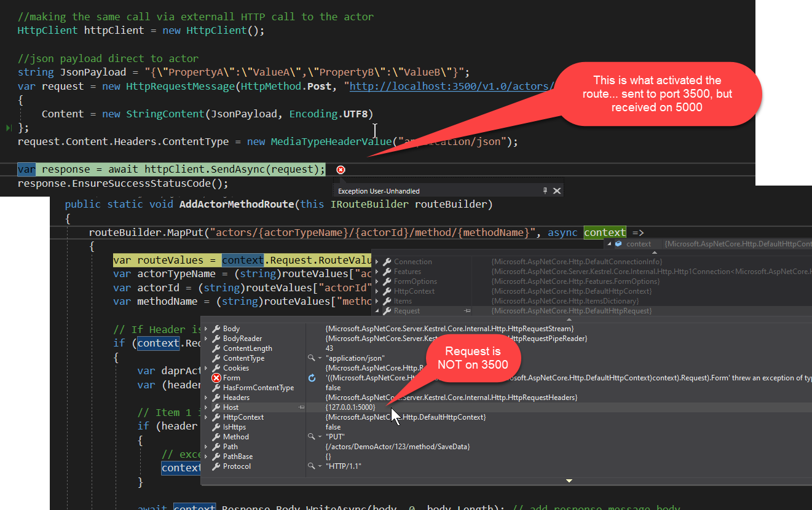Expand the Headers property node
Viewport: 812px width, 510px height.
pyautogui.click(x=205, y=398)
